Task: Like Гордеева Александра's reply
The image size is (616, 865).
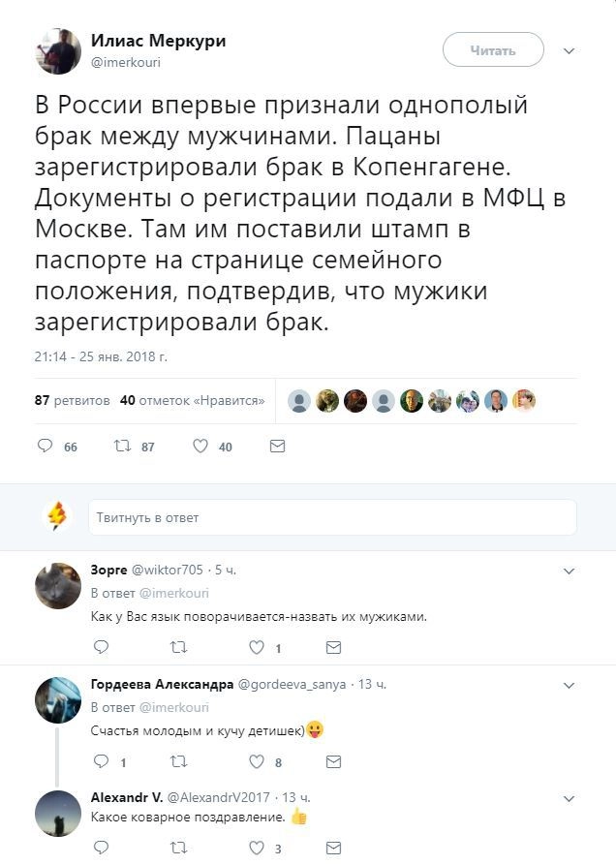Action: pos(257,761)
